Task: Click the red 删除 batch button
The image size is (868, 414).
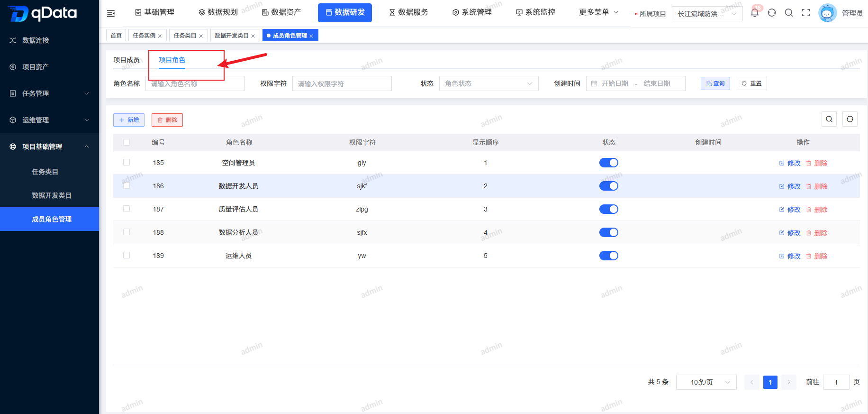Action: [x=167, y=120]
